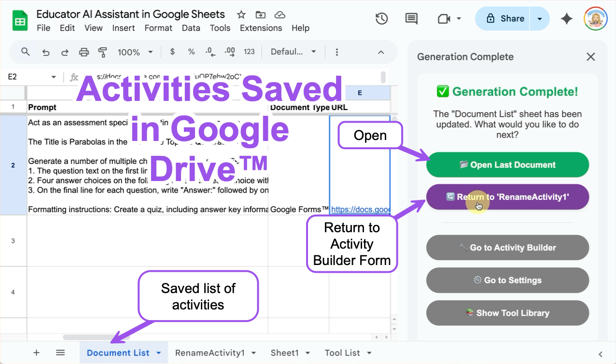The image size is (616, 364).
Task: Expand the Name box dropdown arrow
Action: 54,77
